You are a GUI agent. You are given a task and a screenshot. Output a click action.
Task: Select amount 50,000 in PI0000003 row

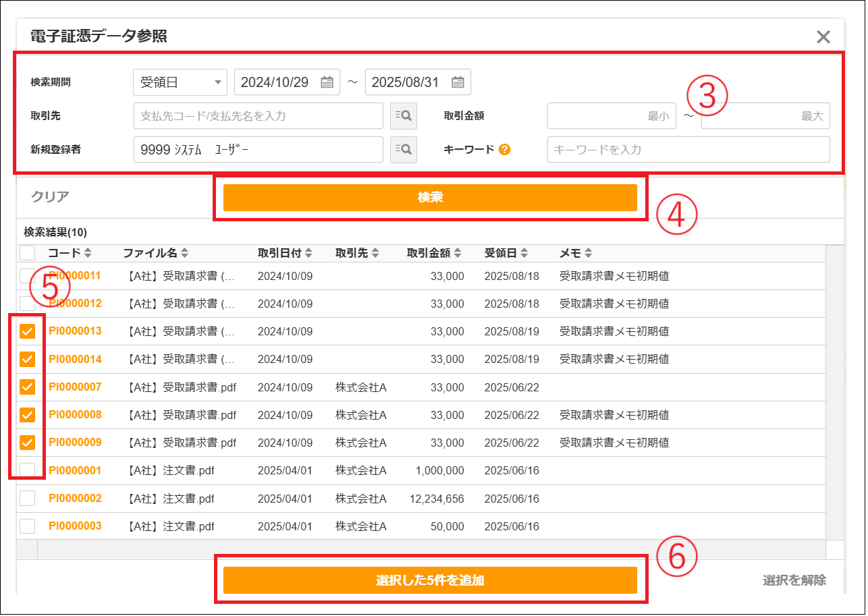(447, 526)
